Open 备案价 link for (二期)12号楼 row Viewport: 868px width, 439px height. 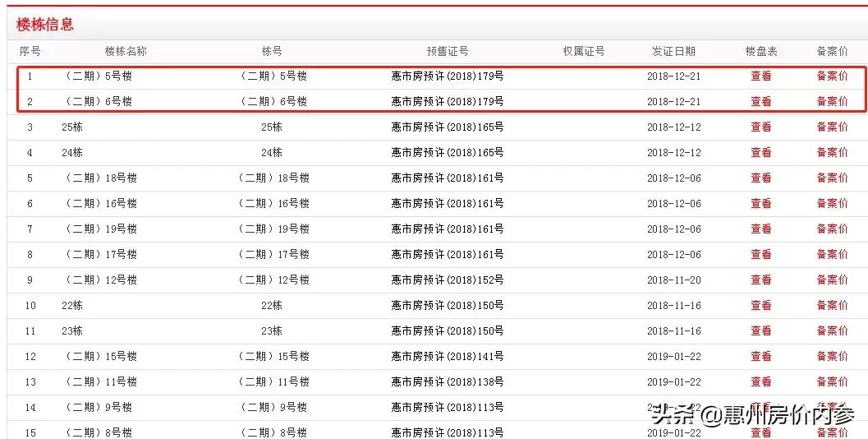click(832, 280)
